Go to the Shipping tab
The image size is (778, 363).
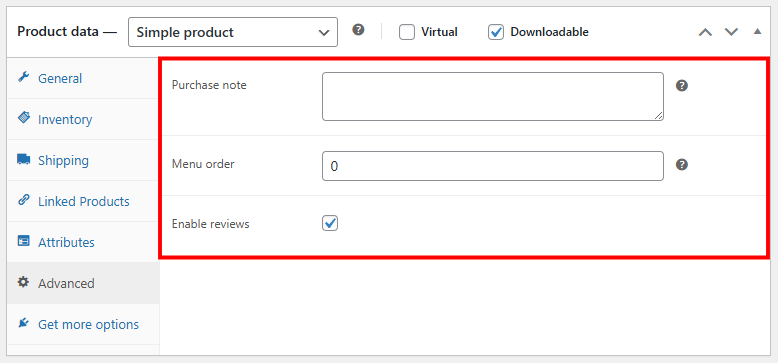83,160
